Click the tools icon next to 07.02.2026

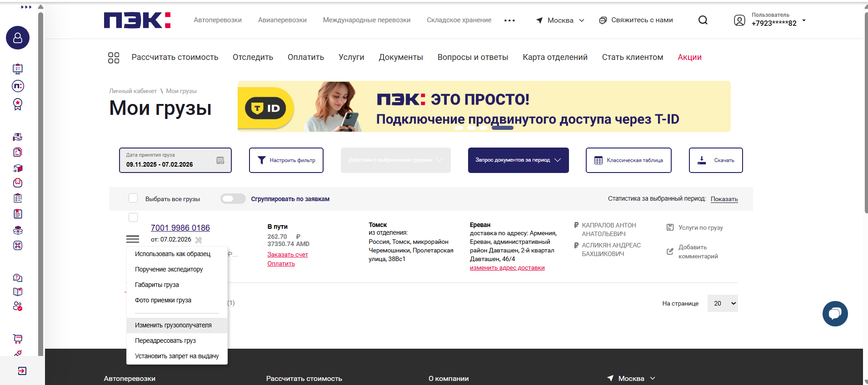pos(199,240)
